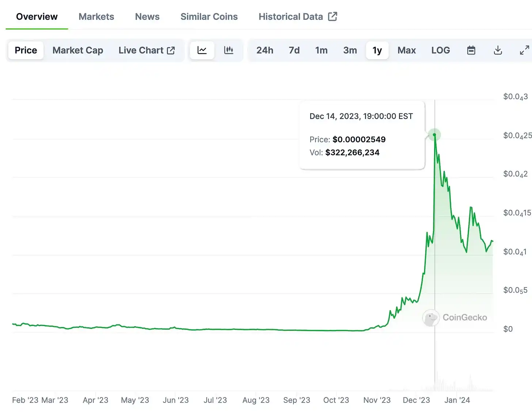Viewport: 532px width, 412px height.
Task: Open the Similar Coins tab
Action: pyautogui.click(x=209, y=16)
